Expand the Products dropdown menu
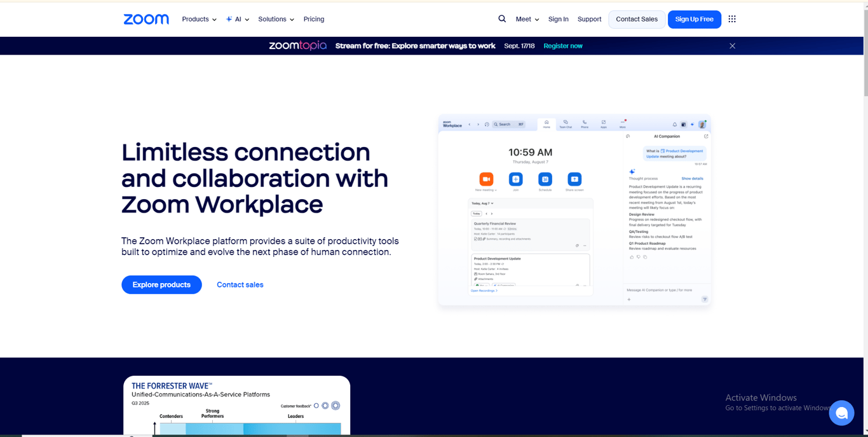The height and width of the screenshot is (437, 868). click(199, 19)
